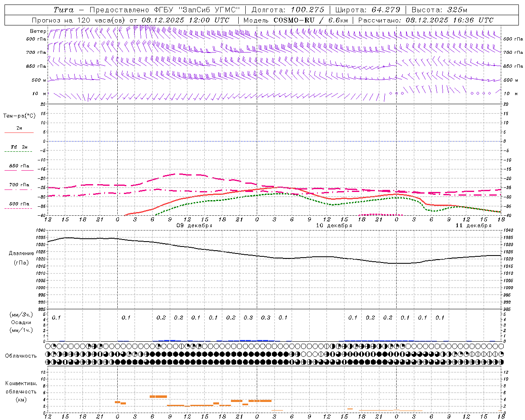
Task: Click the station name 'Tura' in header
Action: point(64,10)
